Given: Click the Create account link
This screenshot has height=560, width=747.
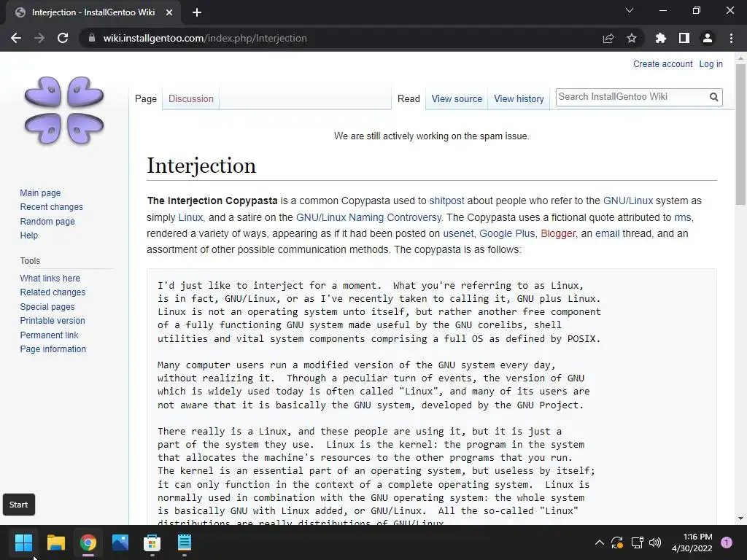Looking at the screenshot, I should tap(662, 64).
